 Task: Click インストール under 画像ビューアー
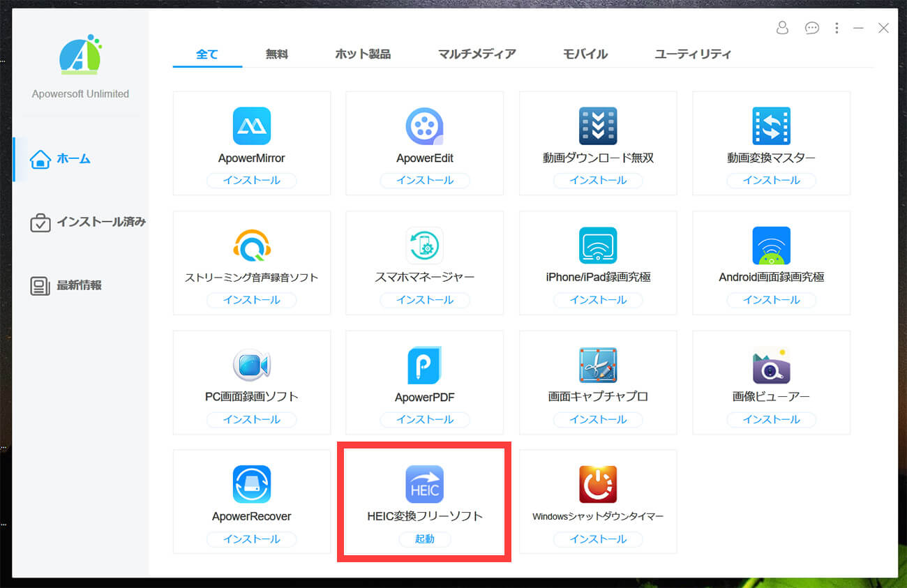(x=771, y=419)
